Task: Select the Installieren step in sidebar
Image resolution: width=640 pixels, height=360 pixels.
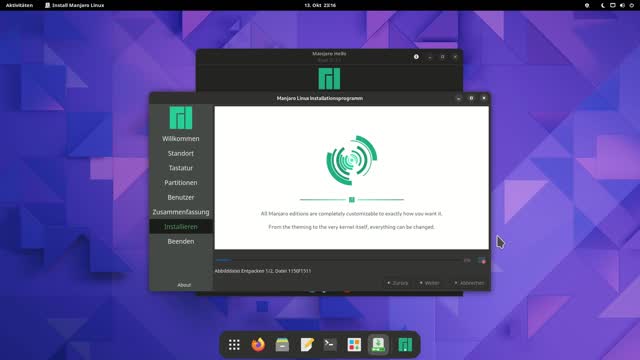Action: click(181, 227)
